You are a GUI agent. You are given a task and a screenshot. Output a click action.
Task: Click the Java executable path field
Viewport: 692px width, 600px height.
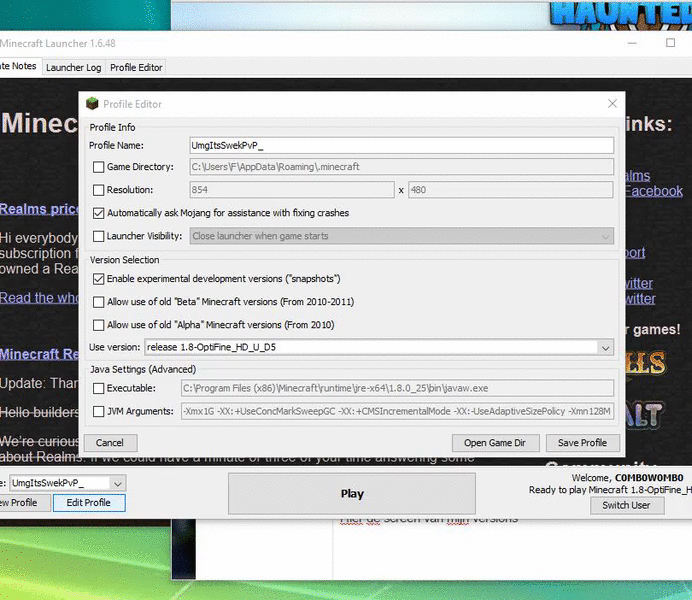click(x=397, y=388)
